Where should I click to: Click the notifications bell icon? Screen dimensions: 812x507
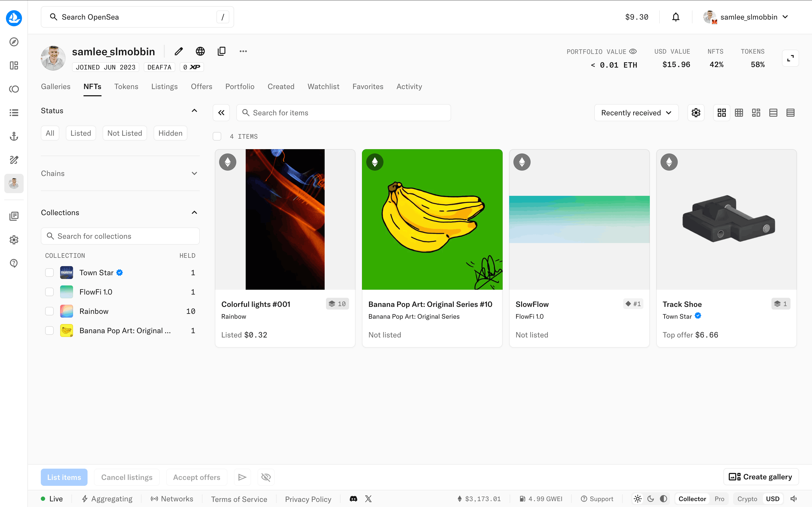click(675, 17)
